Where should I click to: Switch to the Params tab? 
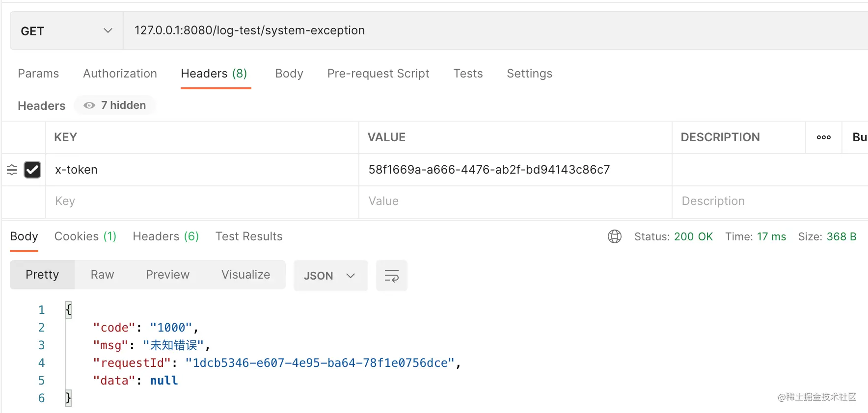[x=38, y=74]
